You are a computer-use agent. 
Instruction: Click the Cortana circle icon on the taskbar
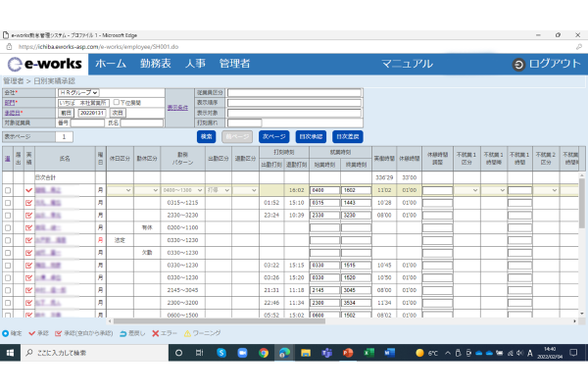[179, 353]
